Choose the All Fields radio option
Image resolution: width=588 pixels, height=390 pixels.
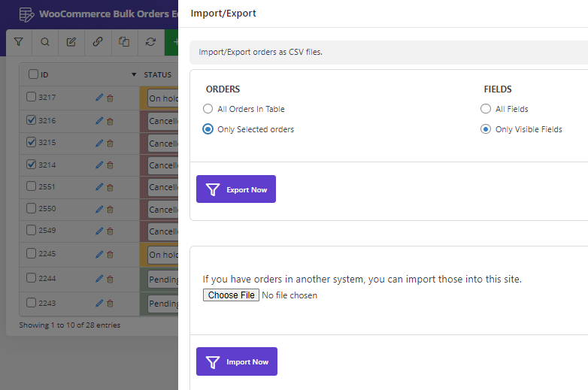[486, 109]
